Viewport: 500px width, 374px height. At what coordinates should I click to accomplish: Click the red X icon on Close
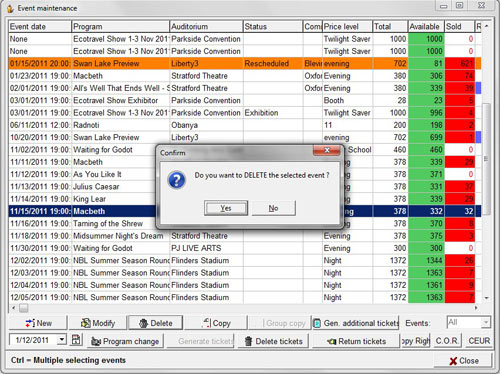453,361
